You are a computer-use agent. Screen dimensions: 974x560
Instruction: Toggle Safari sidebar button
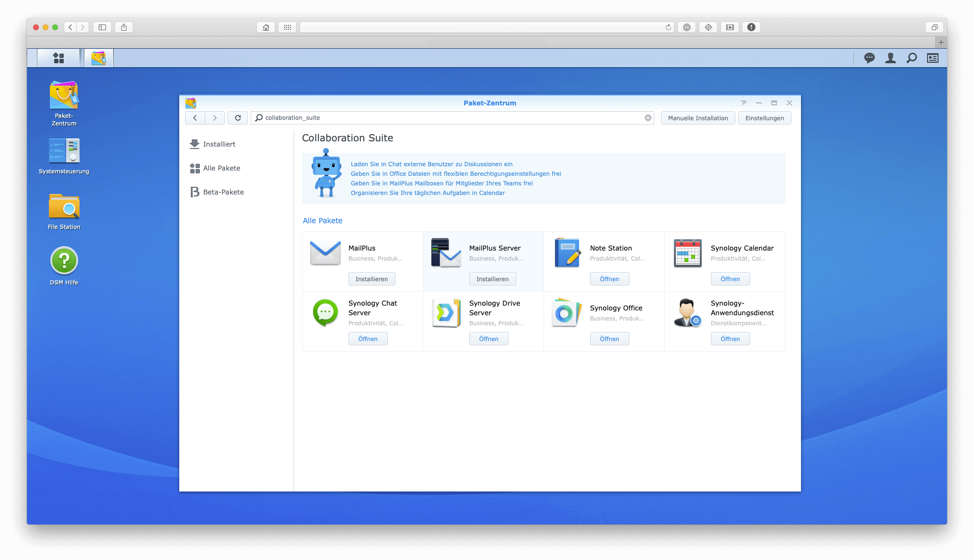[x=102, y=27]
